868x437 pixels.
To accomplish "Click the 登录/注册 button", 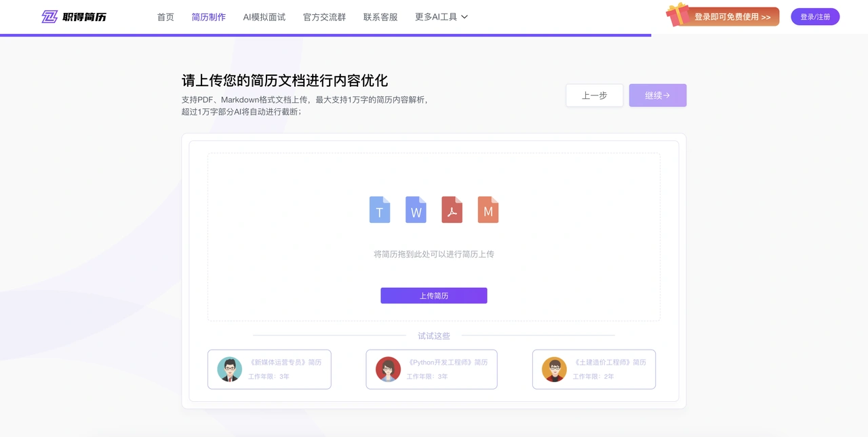I will click(x=815, y=17).
